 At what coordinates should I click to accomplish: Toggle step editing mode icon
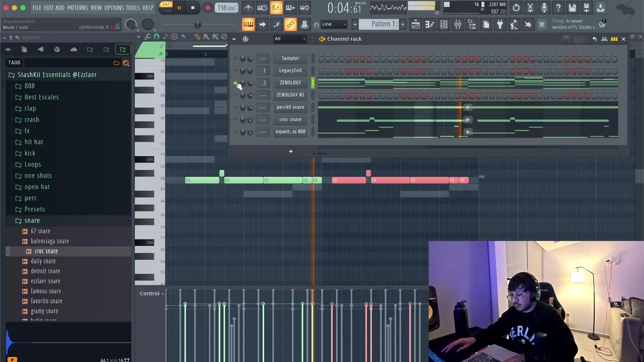coord(276,24)
